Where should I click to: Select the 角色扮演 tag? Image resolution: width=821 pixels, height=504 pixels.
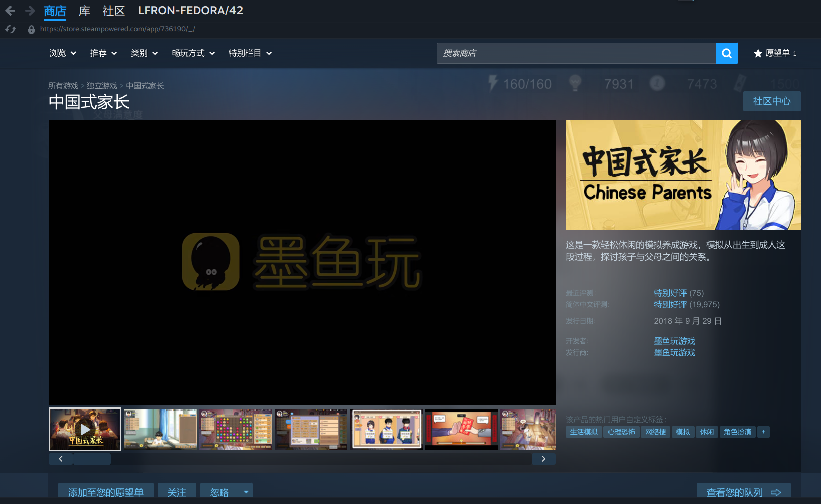[737, 432]
